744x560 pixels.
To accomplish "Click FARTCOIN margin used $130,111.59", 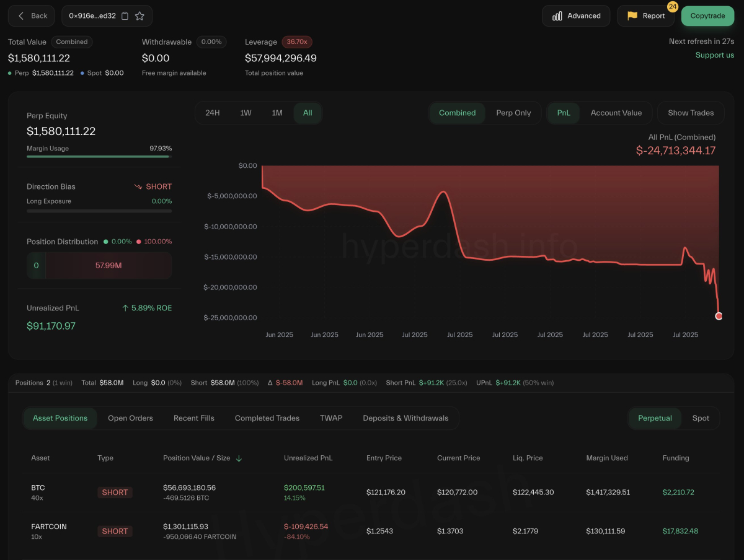I will [x=606, y=531].
